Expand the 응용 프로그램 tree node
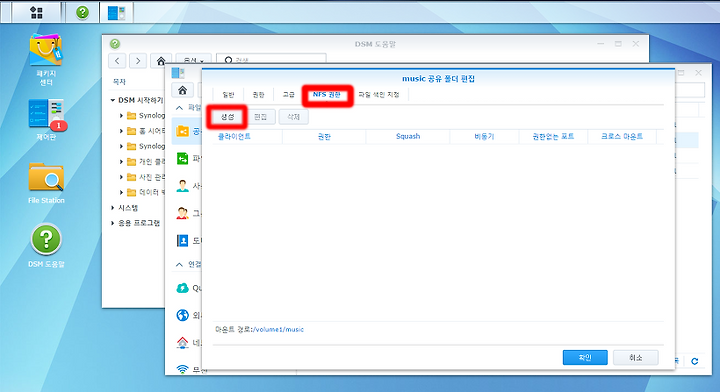The image size is (720, 392). pos(112,223)
